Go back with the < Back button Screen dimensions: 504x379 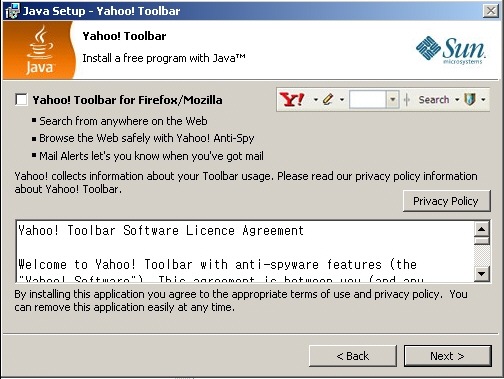tap(353, 356)
